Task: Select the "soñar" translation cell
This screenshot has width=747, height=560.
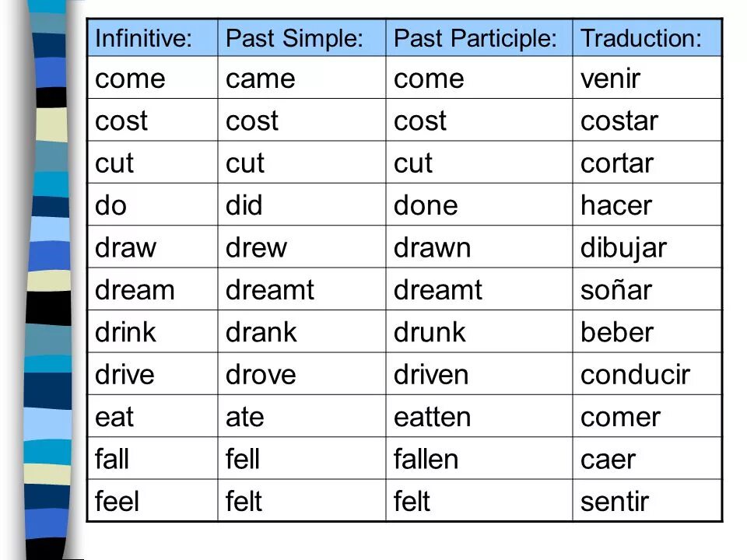Action: [615, 291]
